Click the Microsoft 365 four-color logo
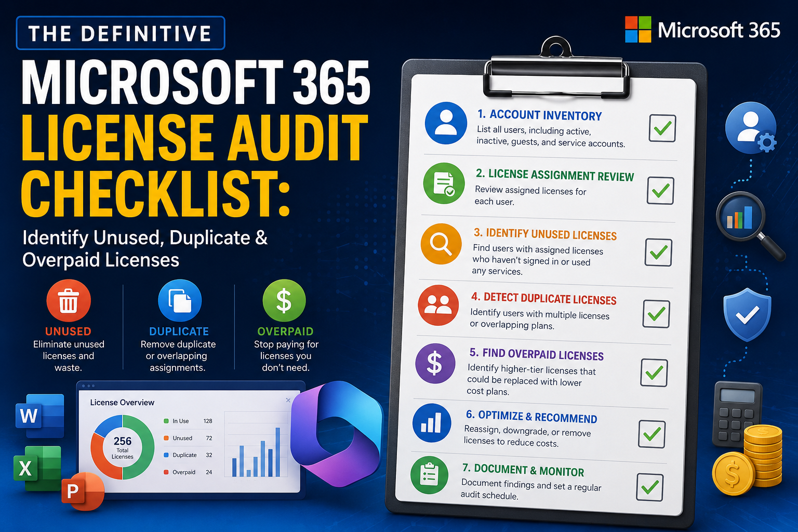Image resolution: width=798 pixels, height=532 pixels. click(638, 29)
